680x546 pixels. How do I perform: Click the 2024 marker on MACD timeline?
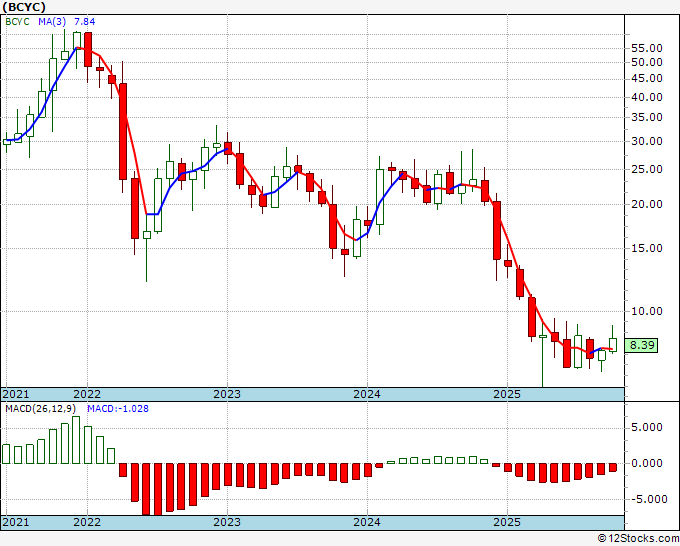[x=367, y=522]
